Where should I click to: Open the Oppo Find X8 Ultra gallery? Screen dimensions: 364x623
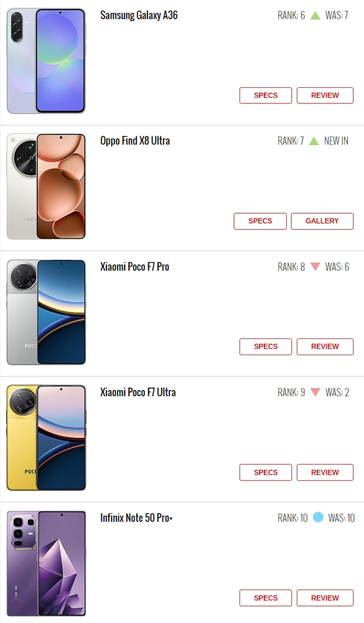tap(322, 221)
